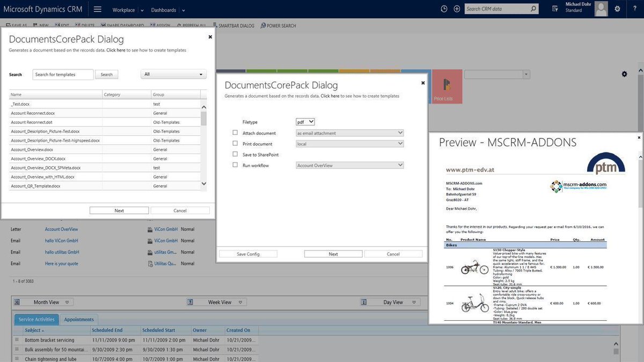Screen dimensions: 644x362
Task: Click Next in the template list dialog
Action: 119,211
